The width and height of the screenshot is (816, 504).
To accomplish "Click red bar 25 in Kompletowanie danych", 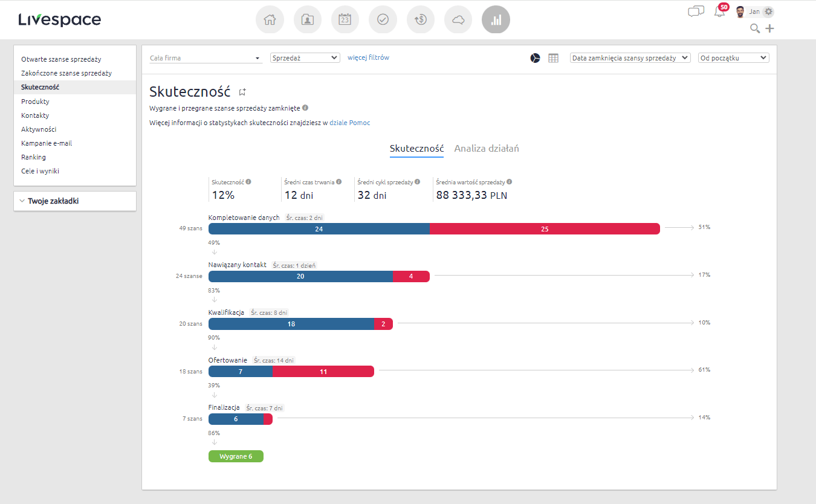I will [x=545, y=229].
